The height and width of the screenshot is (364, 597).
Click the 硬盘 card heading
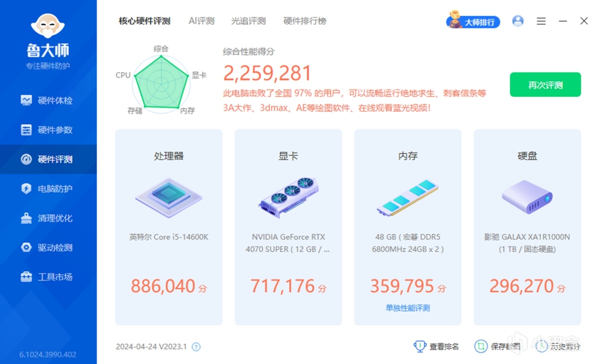point(527,156)
